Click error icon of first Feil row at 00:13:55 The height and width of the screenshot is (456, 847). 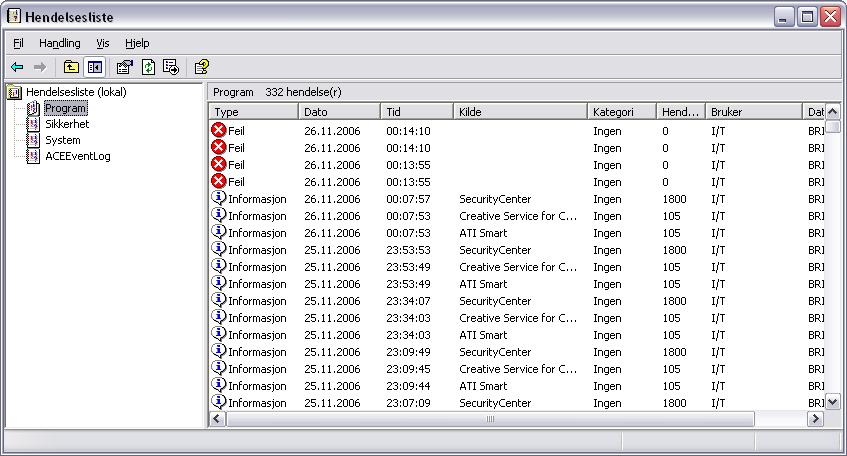[x=219, y=164]
